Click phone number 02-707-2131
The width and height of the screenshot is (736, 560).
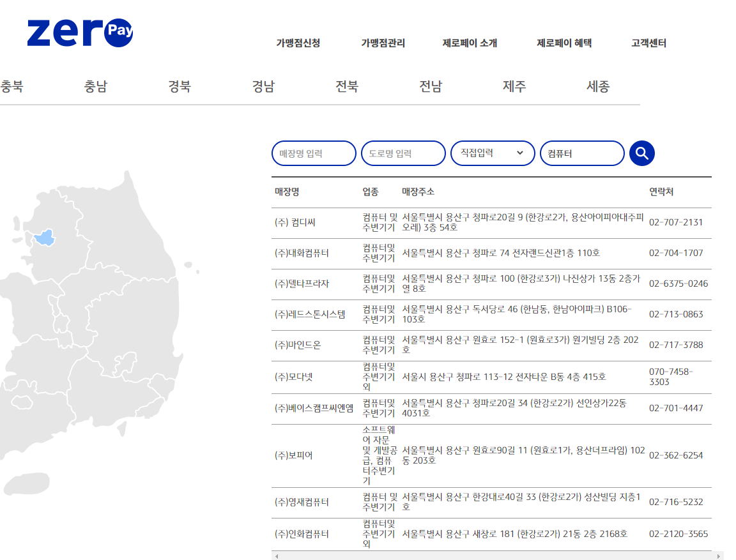tap(676, 222)
